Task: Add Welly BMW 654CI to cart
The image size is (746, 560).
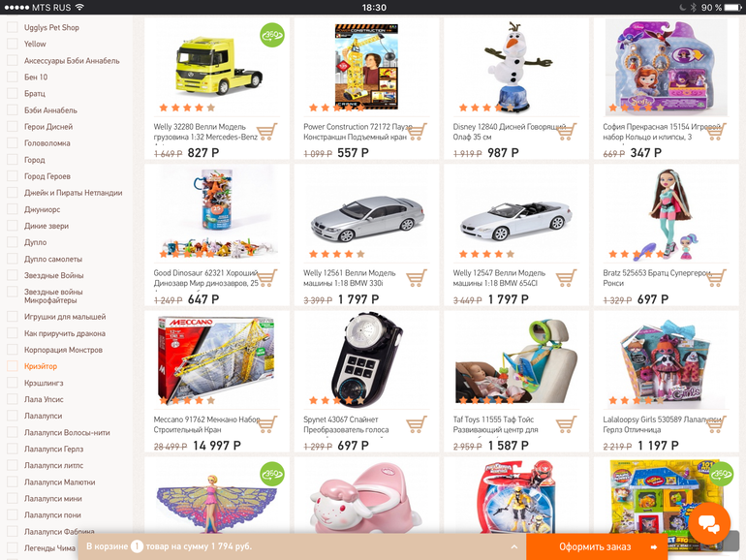Action: click(566, 278)
